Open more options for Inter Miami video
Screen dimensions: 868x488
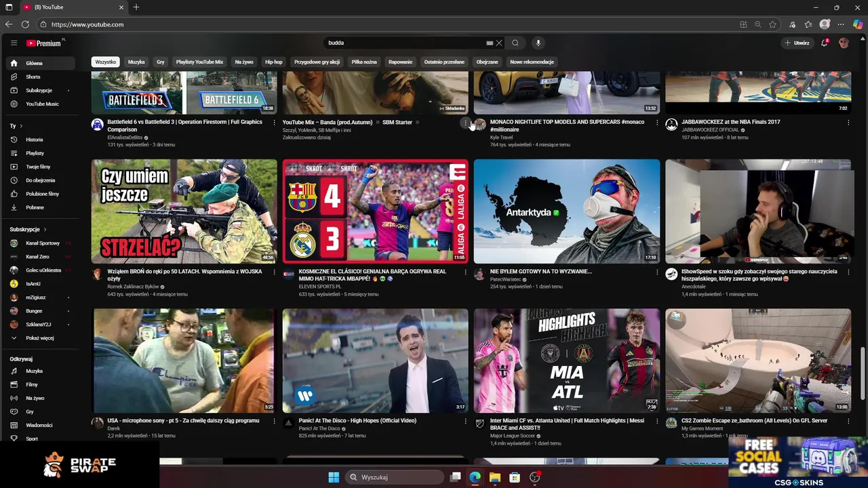pyautogui.click(x=656, y=421)
